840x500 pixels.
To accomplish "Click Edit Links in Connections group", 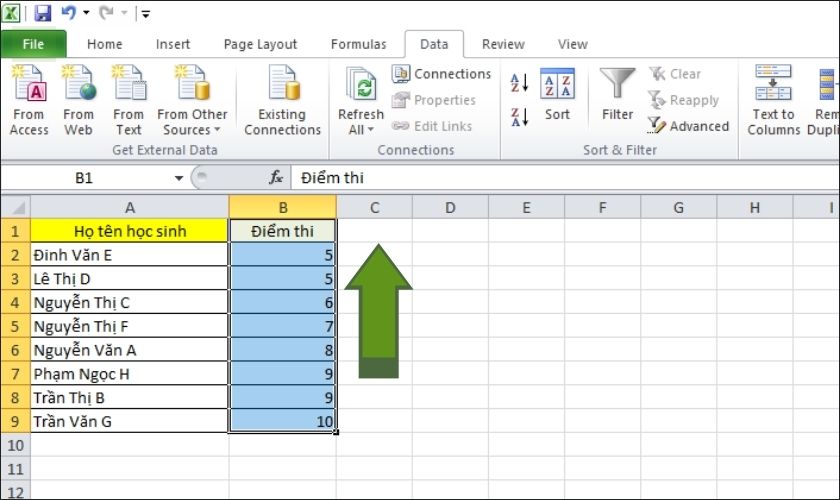I will [432, 126].
